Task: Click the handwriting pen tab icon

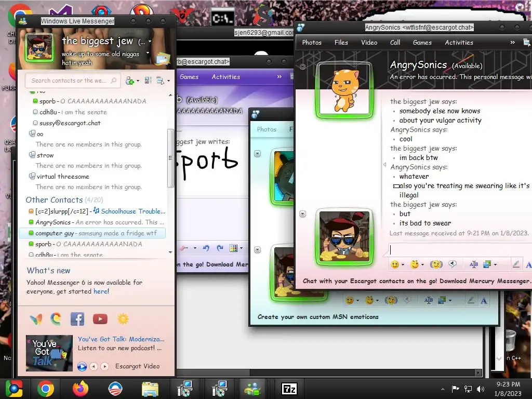Action: [x=516, y=264]
